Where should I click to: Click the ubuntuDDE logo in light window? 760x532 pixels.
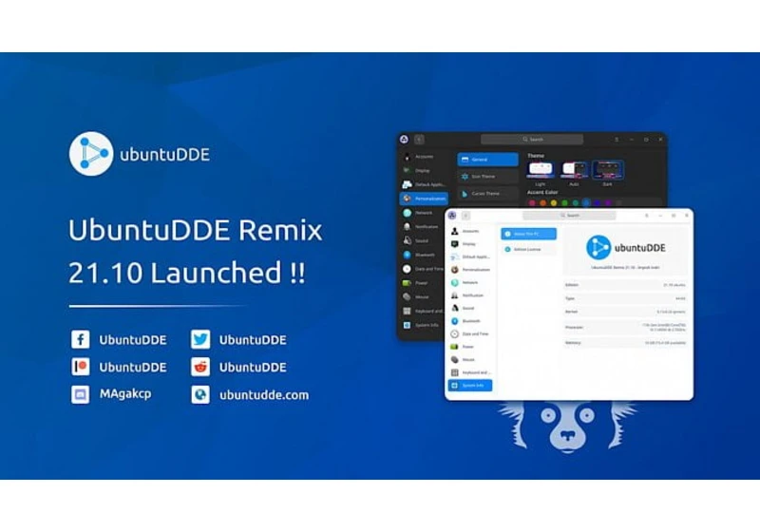[625, 248]
